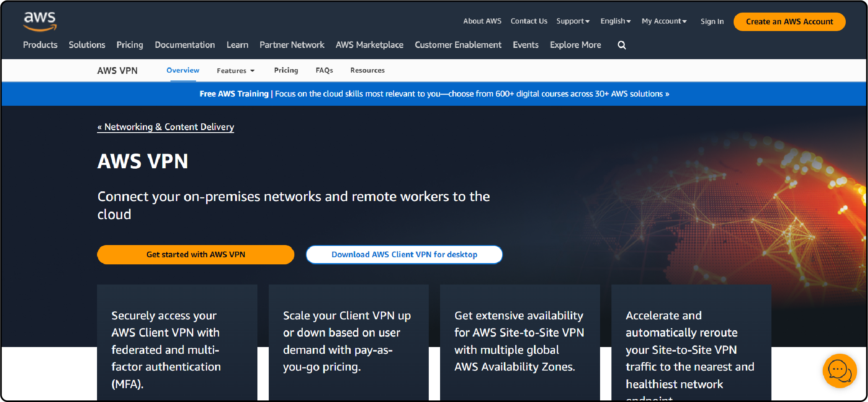This screenshot has width=868, height=402.
Task: Expand the My Account dropdown
Action: [664, 21]
